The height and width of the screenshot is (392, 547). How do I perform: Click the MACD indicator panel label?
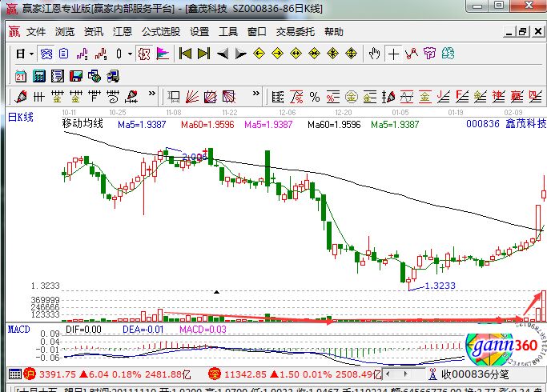click(x=18, y=329)
